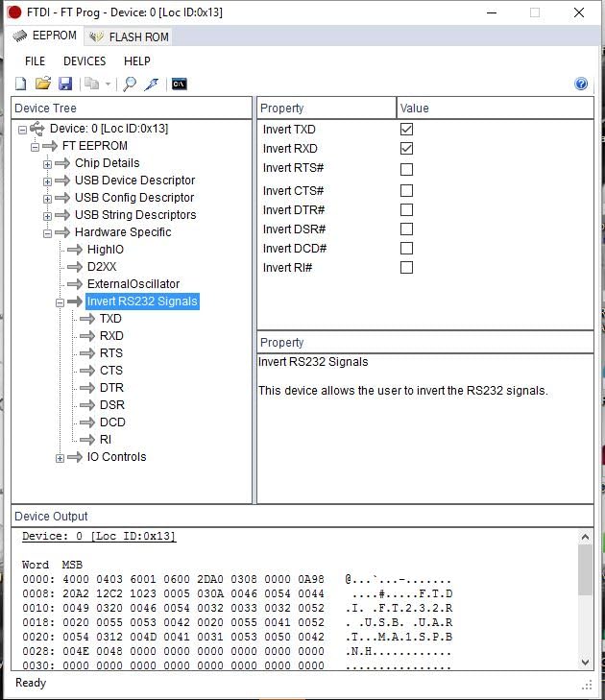Click the New template toolbar icon
605x700 pixels.
(20, 84)
